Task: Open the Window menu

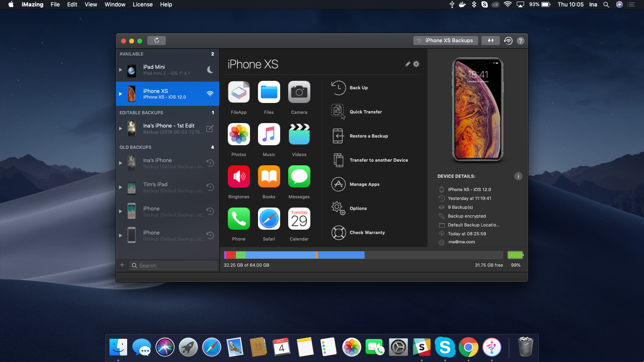Action: click(x=115, y=4)
